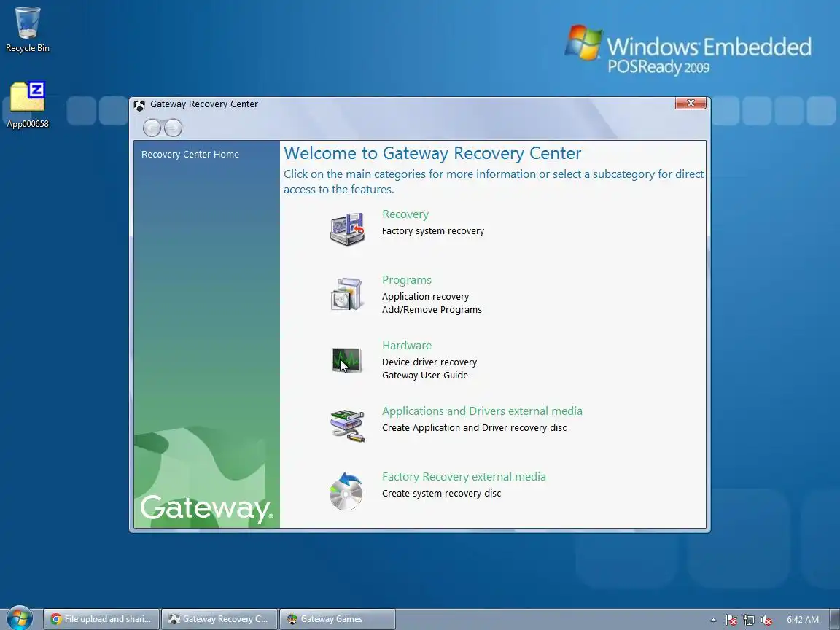Click the Gateway Recovery Center title bar icon

(139, 105)
